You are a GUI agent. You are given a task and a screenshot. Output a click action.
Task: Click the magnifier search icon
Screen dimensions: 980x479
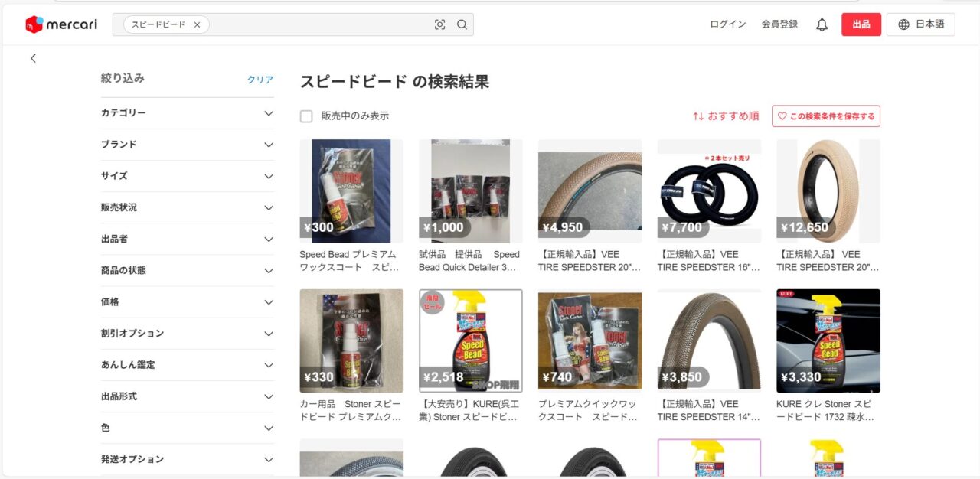pos(462,24)
